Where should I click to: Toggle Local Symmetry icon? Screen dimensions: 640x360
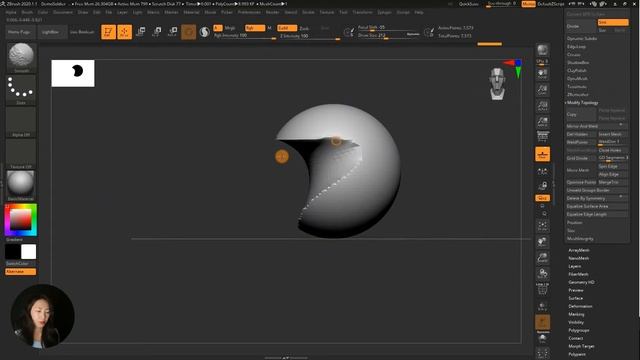pyautogui.click(x=542, y=171)
